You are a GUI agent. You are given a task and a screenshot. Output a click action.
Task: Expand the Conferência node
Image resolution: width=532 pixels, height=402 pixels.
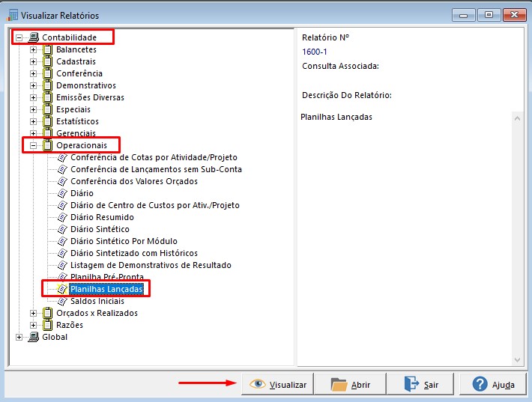[x=33, y=73]
